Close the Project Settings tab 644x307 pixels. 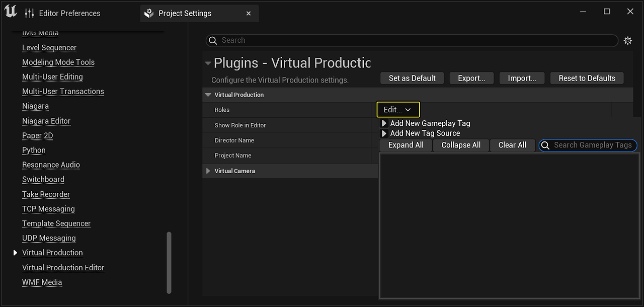pos(249,14)
